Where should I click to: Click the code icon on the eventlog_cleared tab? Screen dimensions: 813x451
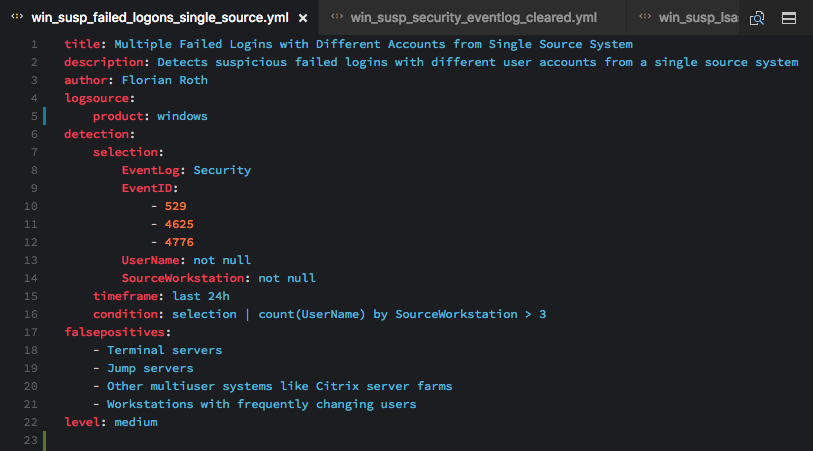[x=337, y=17]
